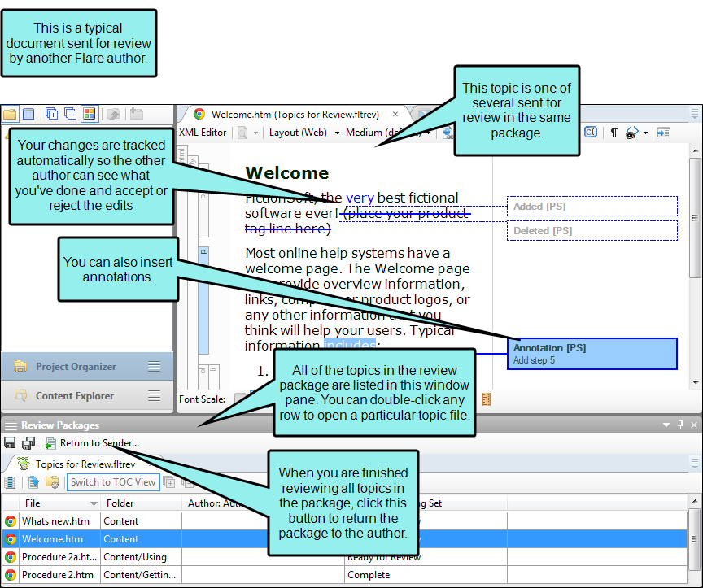The image size is (703, 588).
Task: Toggle the multicolor squares icon in left toolbar
Action: point(90,115)
